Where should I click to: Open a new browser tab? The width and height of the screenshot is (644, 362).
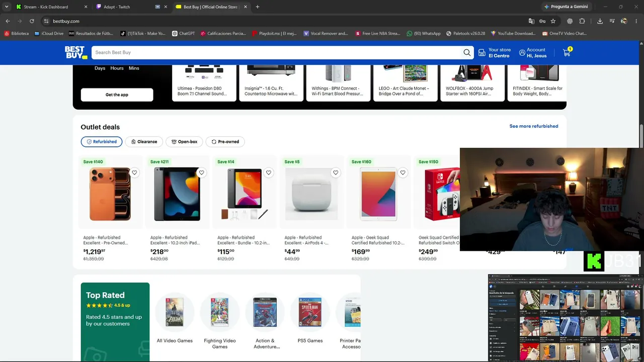click(x=258, y=7)
